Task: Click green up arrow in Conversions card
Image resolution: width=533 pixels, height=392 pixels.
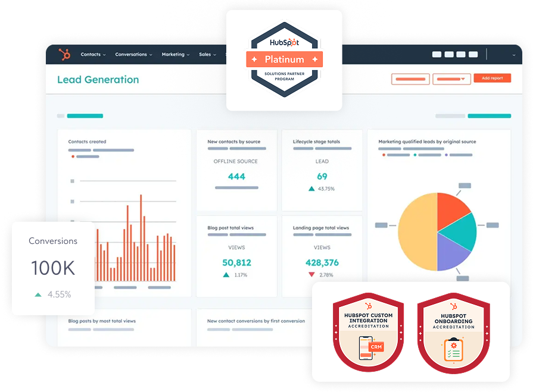Action: [x=38, y=294]
